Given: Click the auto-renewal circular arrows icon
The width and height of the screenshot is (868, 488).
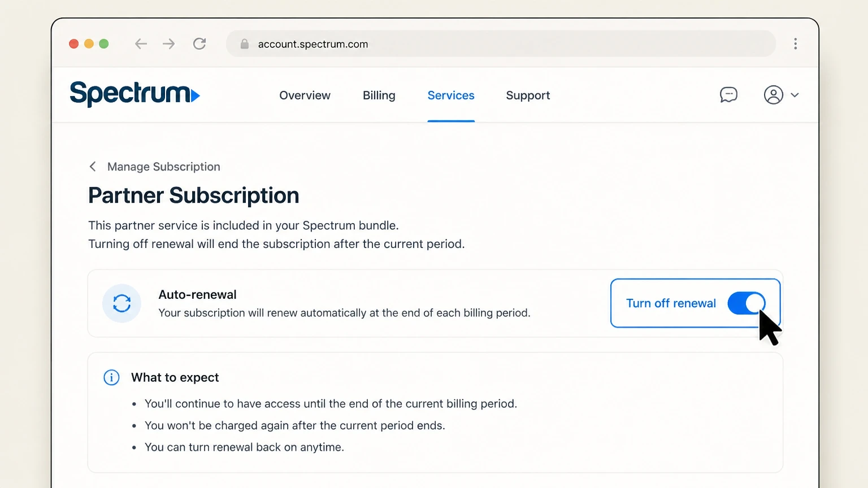Looking at the screenshot, I should [x=121, y=303].
